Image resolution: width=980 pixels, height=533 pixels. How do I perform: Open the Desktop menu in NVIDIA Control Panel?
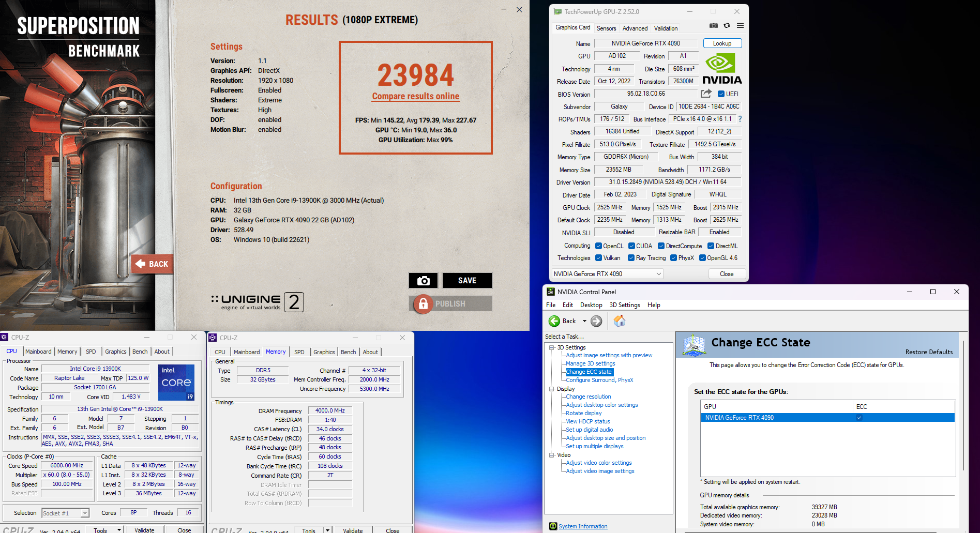591,305
